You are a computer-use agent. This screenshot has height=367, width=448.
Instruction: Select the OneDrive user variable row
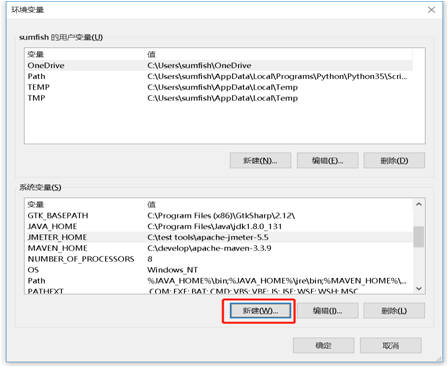[219, 65]
